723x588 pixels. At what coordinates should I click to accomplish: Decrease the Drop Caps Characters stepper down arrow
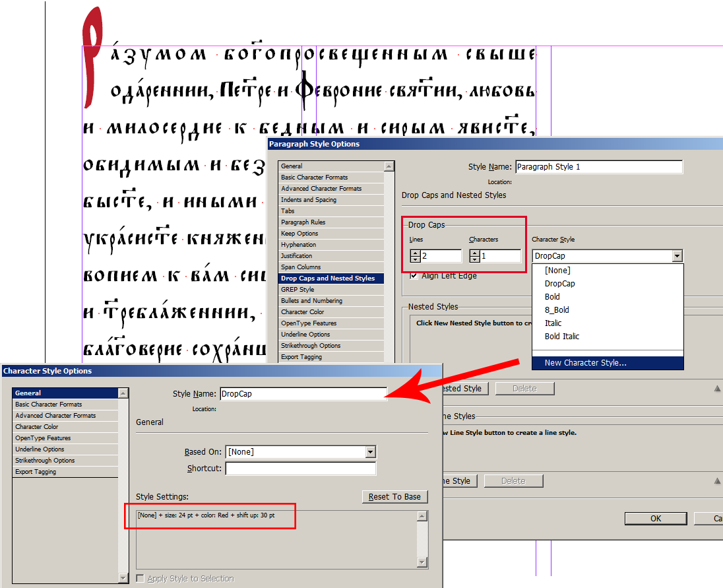475,259
